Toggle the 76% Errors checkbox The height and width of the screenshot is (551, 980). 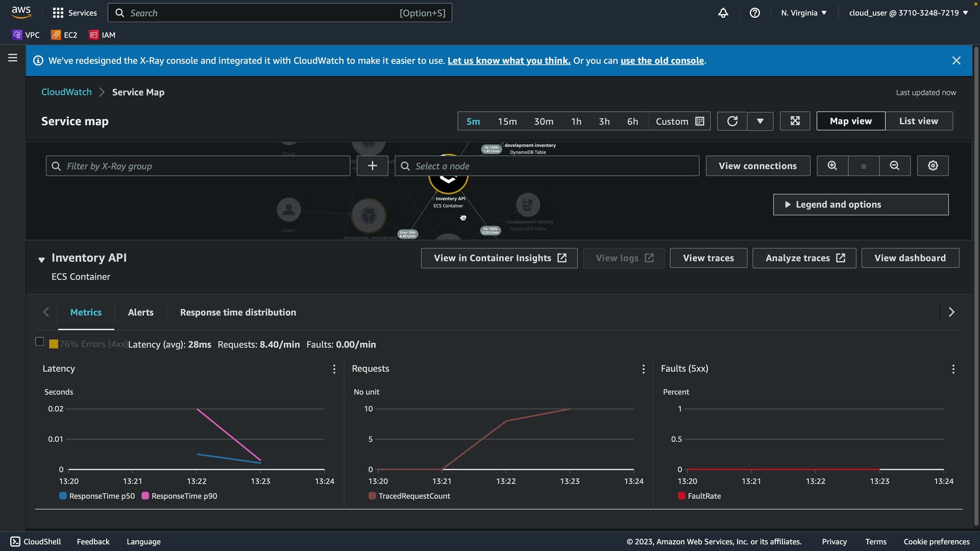[39, 342]
